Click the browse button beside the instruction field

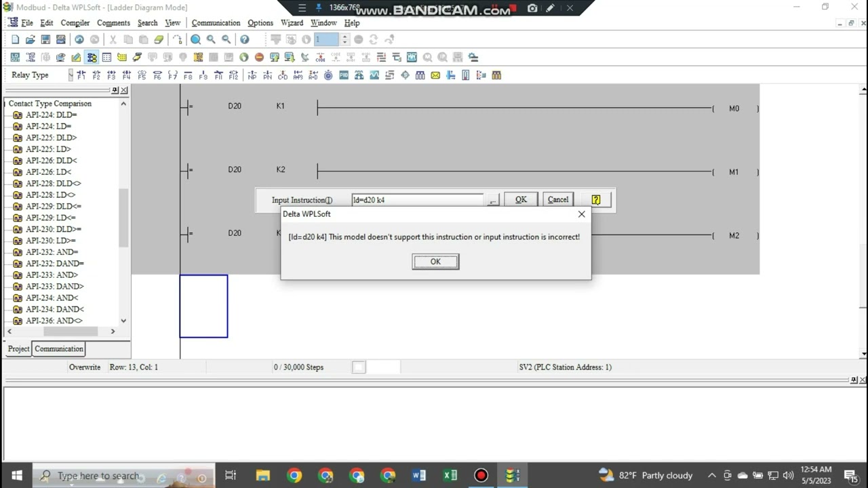(x=493, y=200)
